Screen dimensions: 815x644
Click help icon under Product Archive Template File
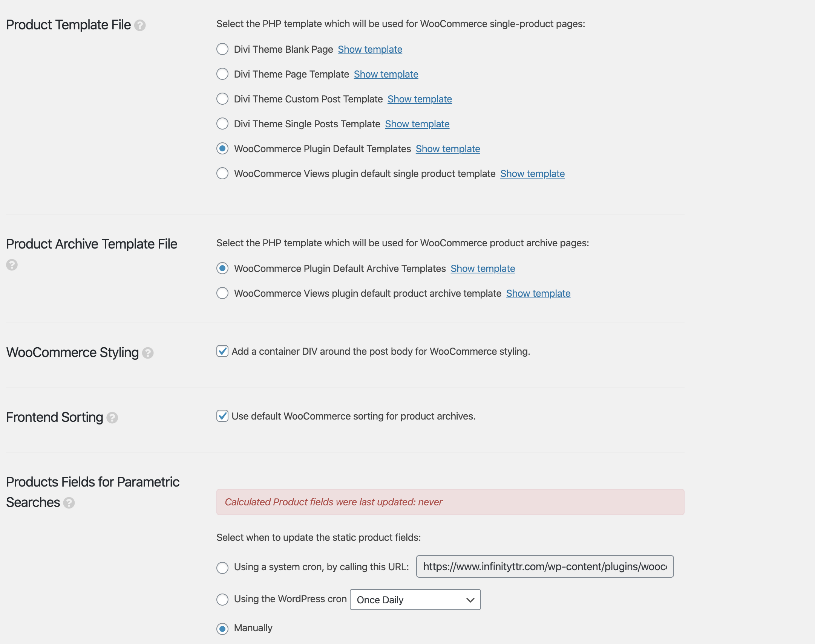[x=12, y=265]
